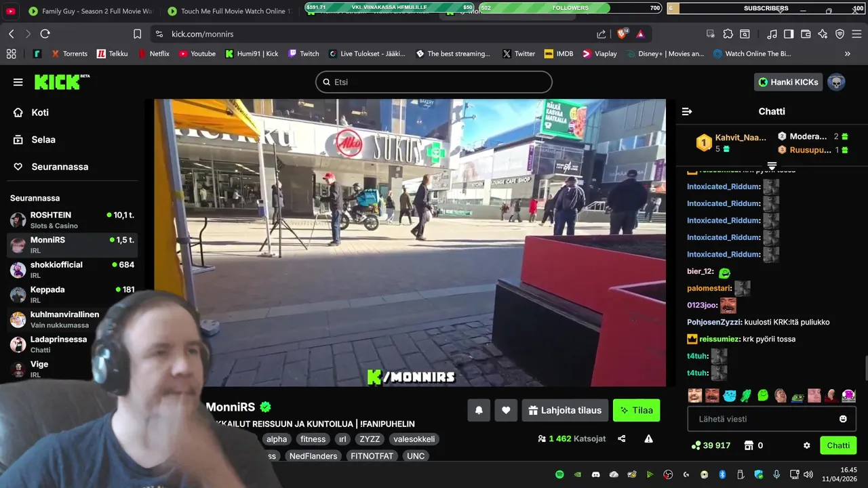Share the URL from the address bar
This screenshot has height=488, width=868.
pos(601,34)
